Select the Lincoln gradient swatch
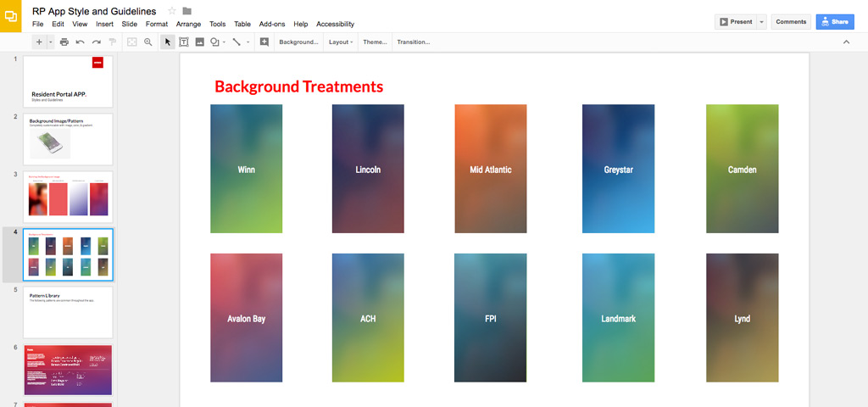 point(368,169)
